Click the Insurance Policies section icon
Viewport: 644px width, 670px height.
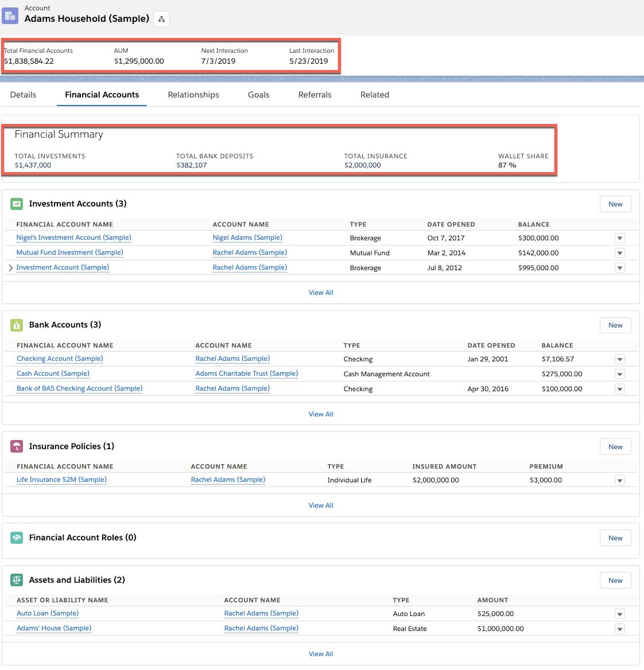[x=17, y=446]
